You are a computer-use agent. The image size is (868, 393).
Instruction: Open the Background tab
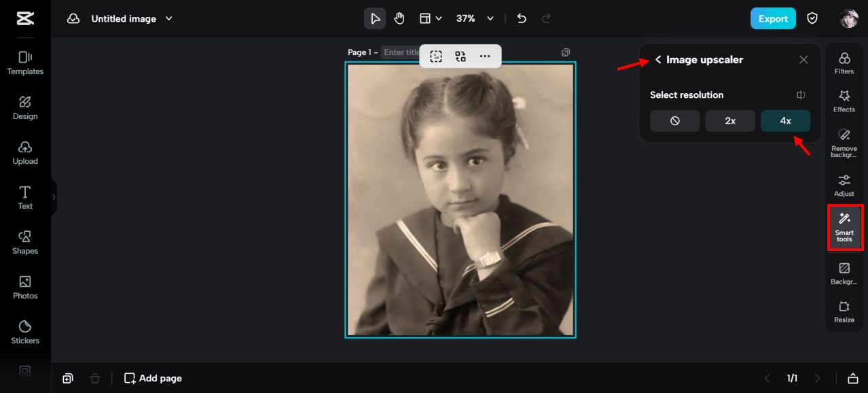[844, 273]
